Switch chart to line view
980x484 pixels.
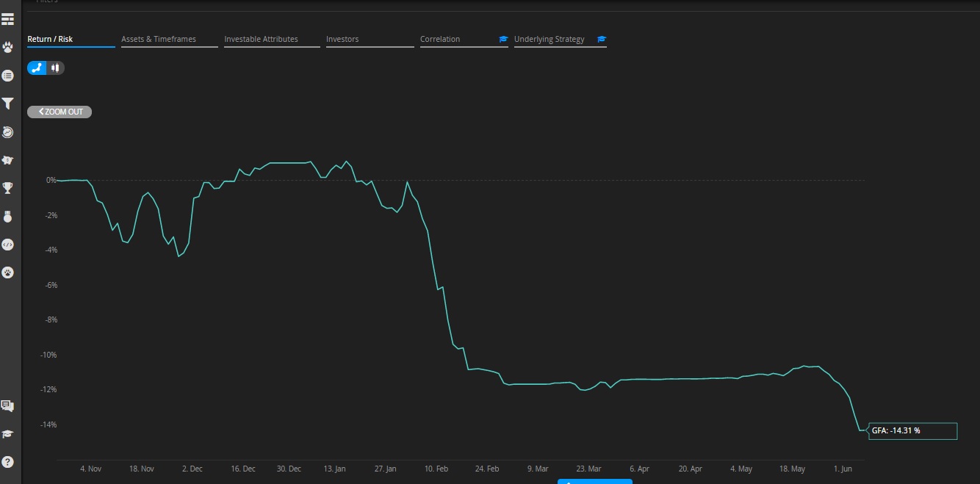pyautogui.click(x=37, y=68)
